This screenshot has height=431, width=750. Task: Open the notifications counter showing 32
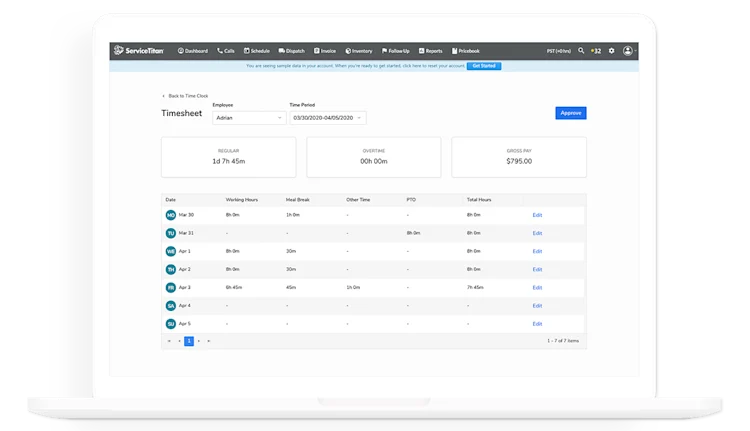point(596,51)
